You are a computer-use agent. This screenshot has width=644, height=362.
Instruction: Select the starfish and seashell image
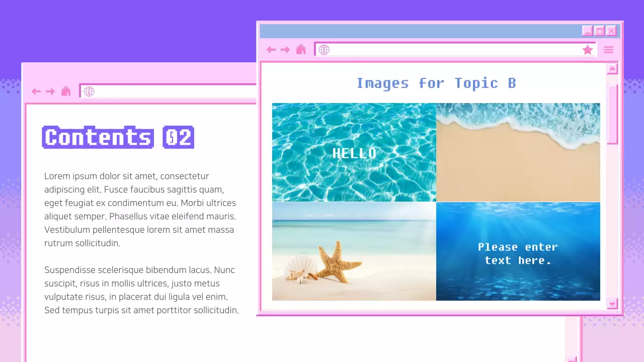pos(354,251)
